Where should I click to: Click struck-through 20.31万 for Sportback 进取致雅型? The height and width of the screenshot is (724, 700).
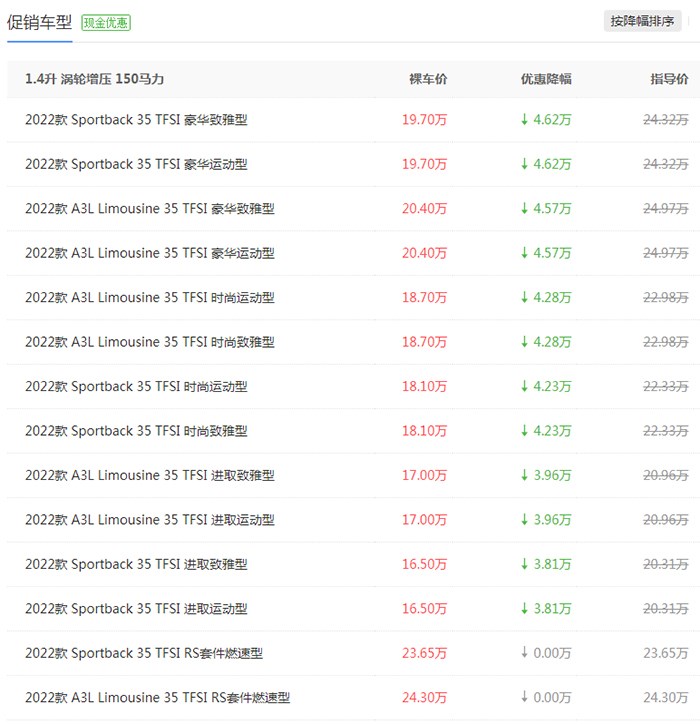[666, 564]
